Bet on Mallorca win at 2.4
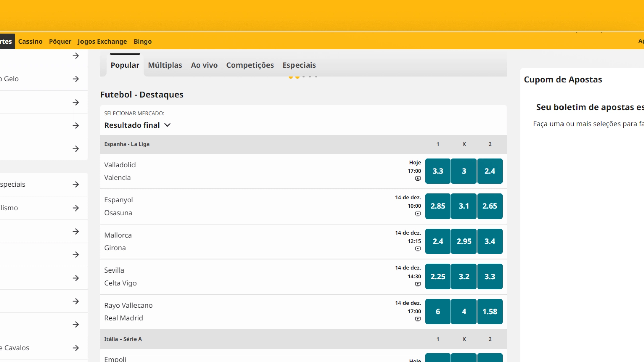 pos(438,241)
